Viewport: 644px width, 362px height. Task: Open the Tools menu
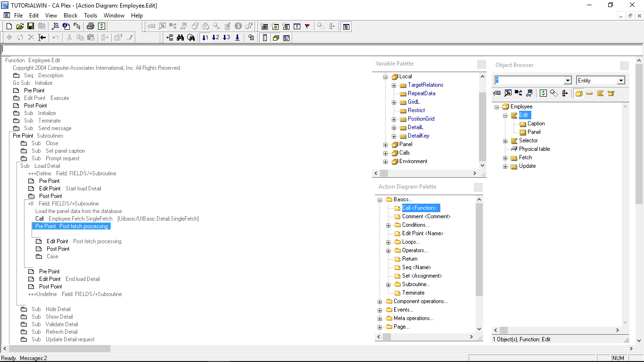pyautogui.click(x=91, y=15)
